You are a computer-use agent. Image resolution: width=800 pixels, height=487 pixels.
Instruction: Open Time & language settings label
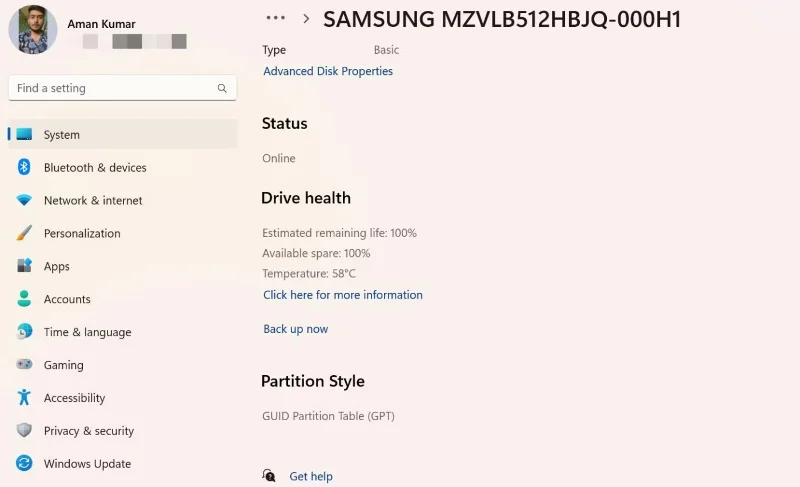[x=87, y=332]
